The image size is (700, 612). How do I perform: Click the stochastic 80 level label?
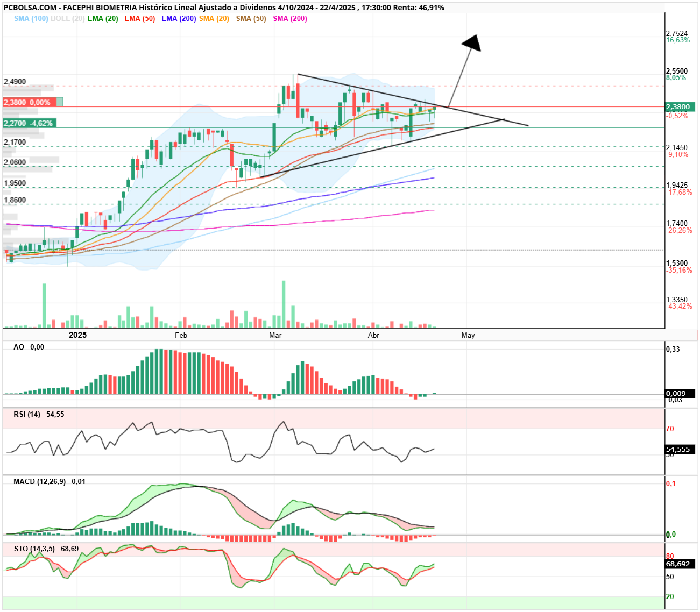click(x=670, y=556)
